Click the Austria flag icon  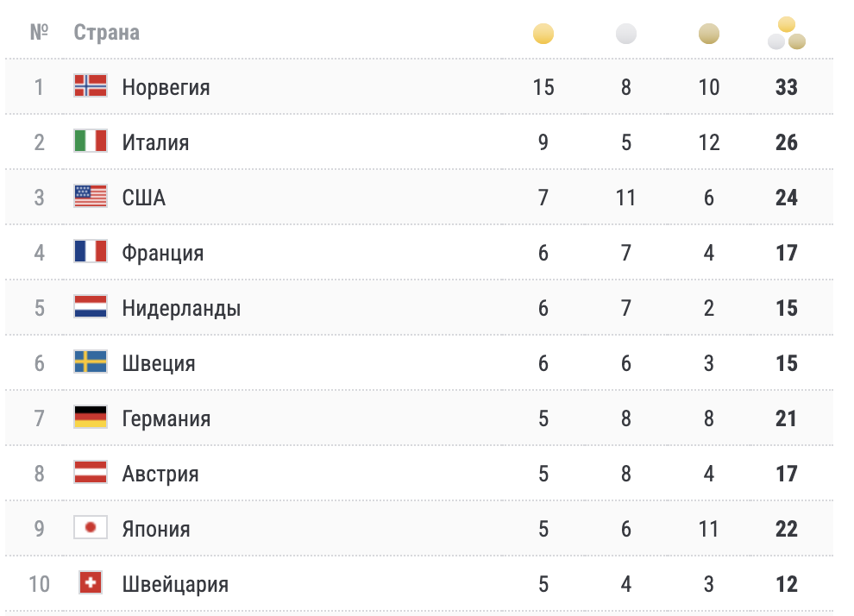(91, 473)
